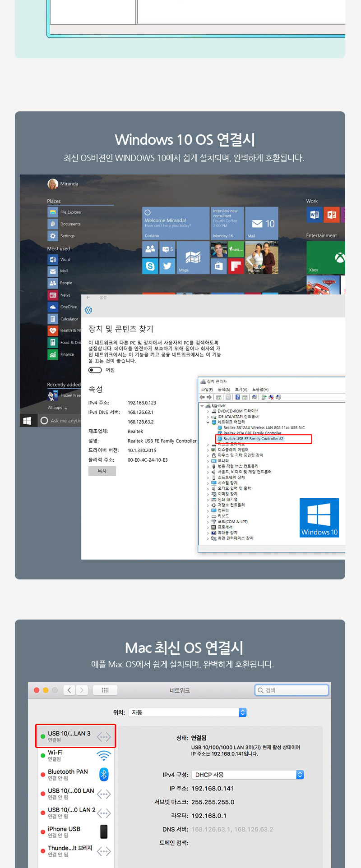Open the 파일(F) menu in Device Manager

(x=207, y=390)
